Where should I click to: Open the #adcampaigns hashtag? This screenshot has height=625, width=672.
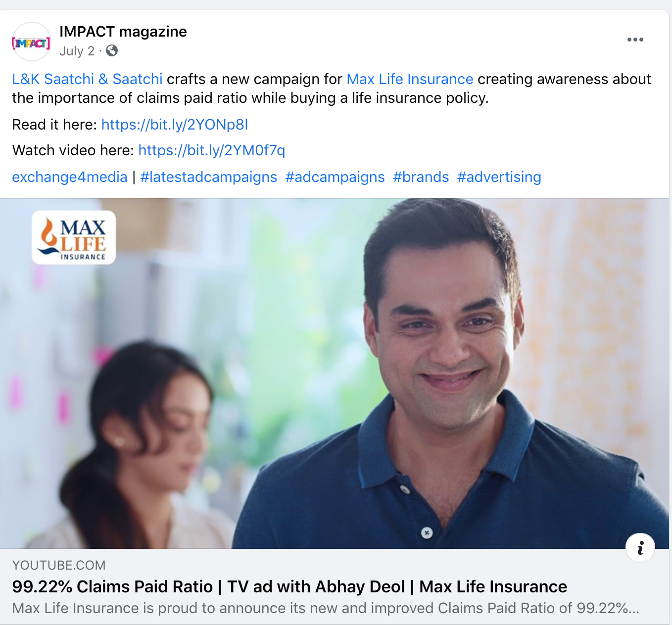335,177
